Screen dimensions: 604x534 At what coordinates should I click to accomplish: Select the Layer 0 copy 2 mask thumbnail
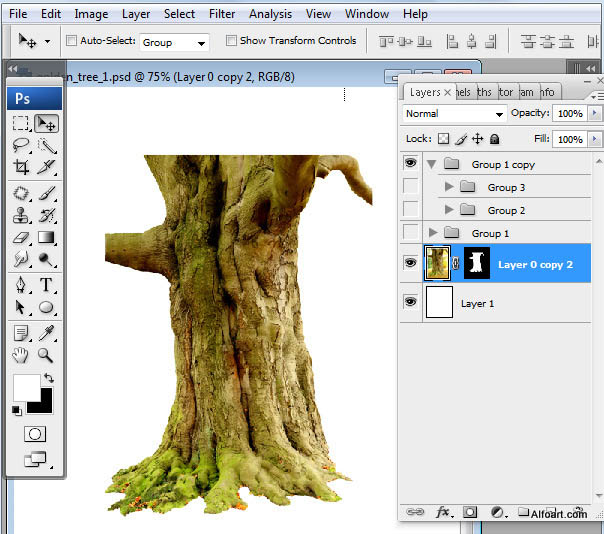click(475, 264)
